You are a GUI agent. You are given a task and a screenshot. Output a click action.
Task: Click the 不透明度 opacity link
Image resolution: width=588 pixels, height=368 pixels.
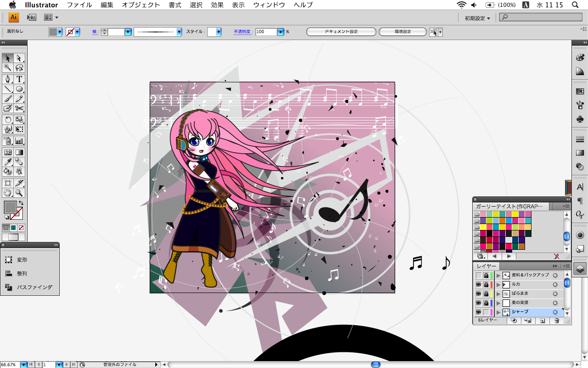242,32
